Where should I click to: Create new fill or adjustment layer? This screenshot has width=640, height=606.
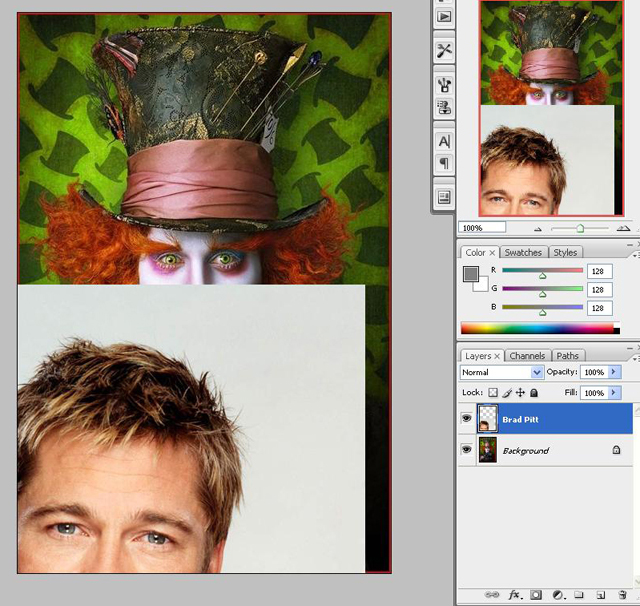tap(558, 595)
